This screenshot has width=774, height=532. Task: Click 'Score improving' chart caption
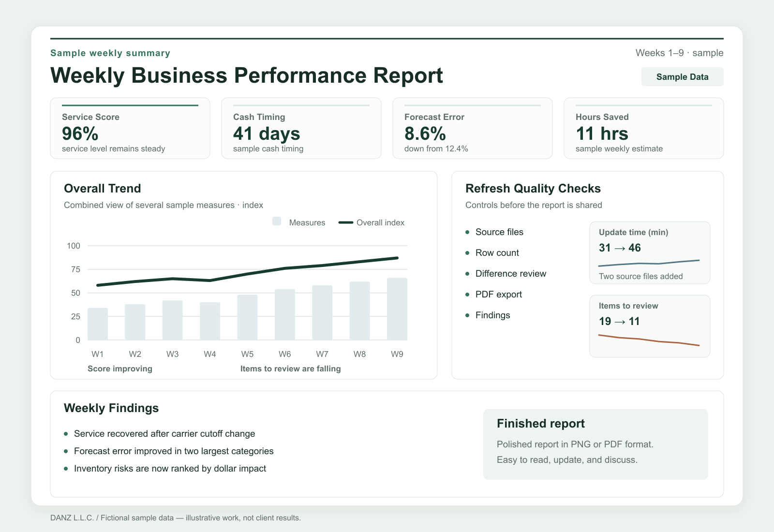(x=120, y=369)
